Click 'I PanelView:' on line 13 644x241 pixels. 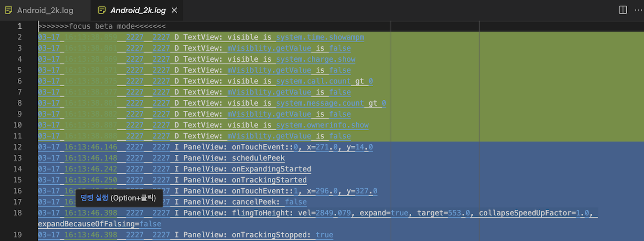(x=201, y=157)
